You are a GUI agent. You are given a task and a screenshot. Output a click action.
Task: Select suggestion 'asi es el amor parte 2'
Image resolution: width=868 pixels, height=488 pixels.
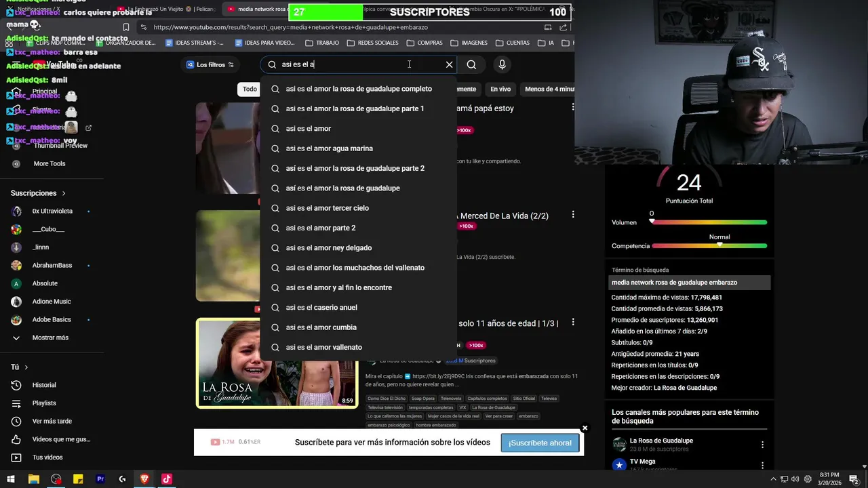[358, 228]
